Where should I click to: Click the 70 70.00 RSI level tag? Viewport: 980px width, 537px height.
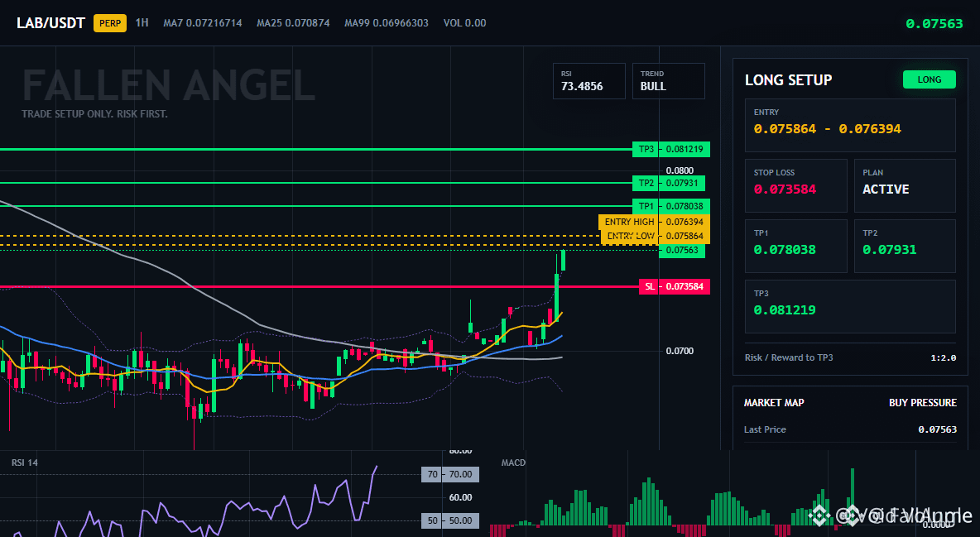click(x=450, y=474)
